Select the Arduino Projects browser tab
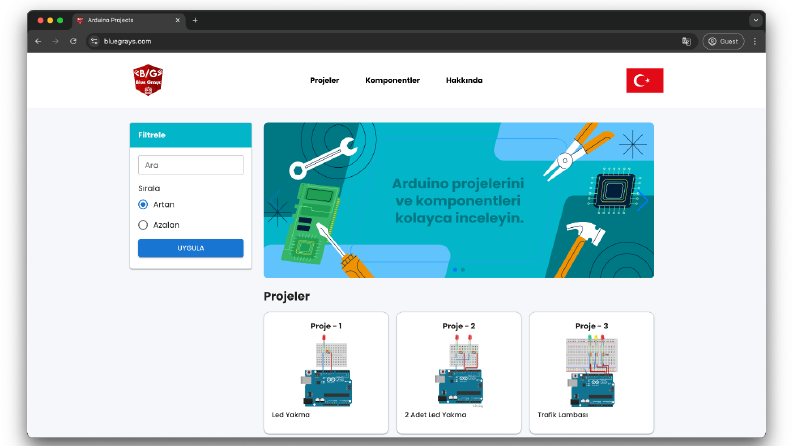The image size is (793, 446). (x=128, y=20)
